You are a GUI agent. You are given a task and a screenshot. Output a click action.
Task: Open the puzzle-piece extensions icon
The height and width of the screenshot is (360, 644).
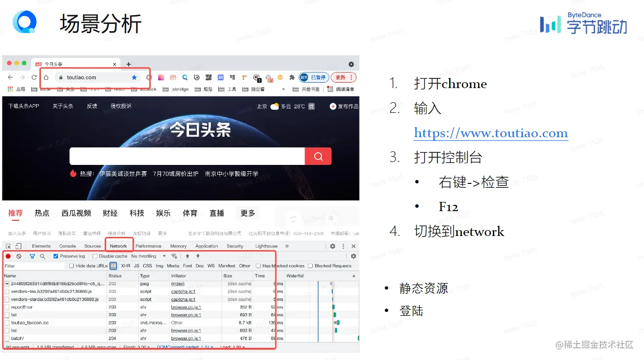(292, 77)
